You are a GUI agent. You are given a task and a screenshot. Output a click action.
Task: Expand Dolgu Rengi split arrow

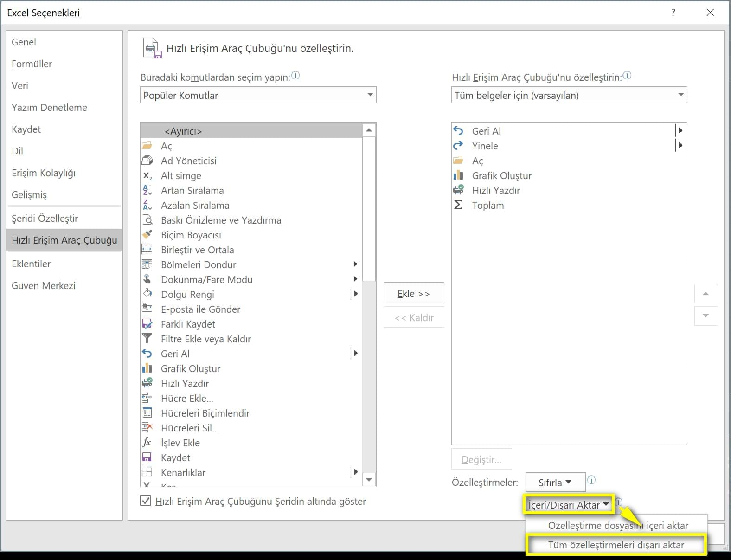pyautogui.click(x=356, y=294)
